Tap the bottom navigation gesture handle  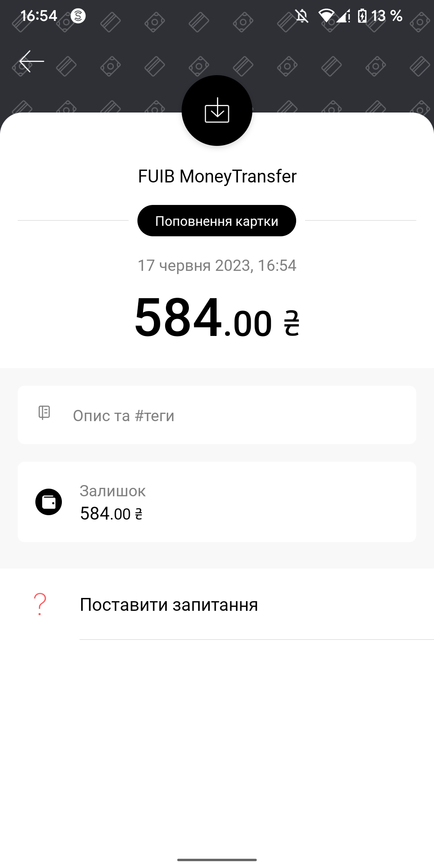tap(217, 860)
